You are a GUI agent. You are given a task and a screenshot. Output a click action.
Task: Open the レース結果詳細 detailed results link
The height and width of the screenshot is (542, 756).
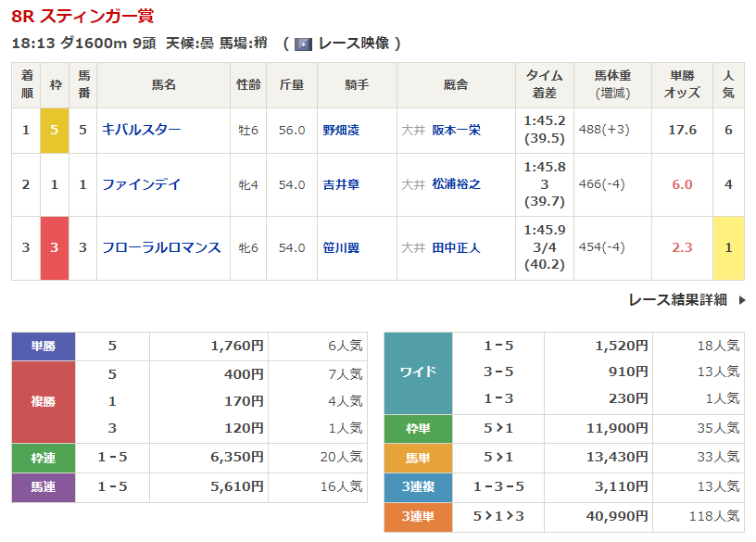(x=677, y=299)
